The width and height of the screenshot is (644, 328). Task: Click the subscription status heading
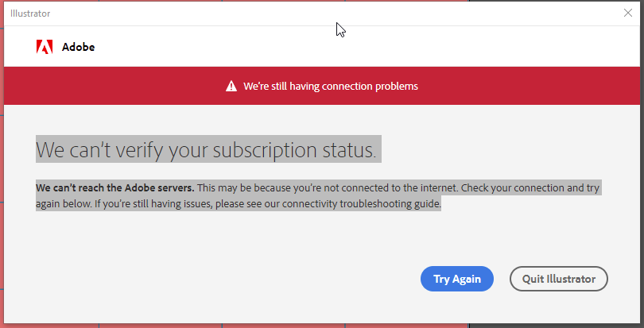tap(206, 149)
